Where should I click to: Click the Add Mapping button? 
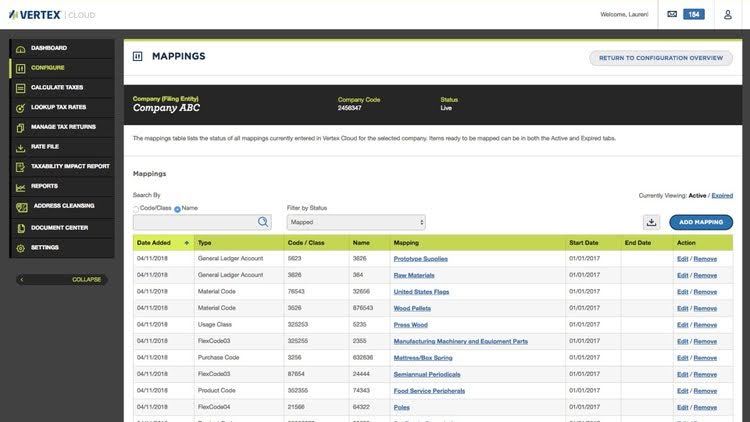coord(700,222)
